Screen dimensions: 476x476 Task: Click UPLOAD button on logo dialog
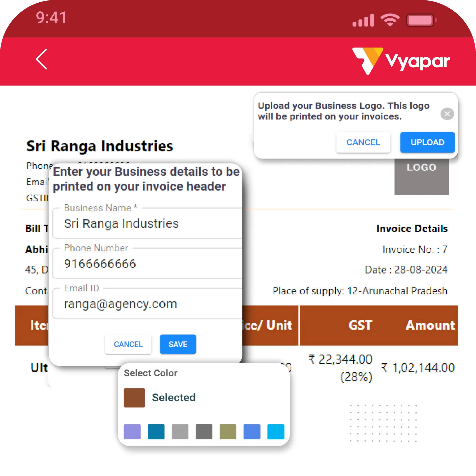[x=428, y=142]
